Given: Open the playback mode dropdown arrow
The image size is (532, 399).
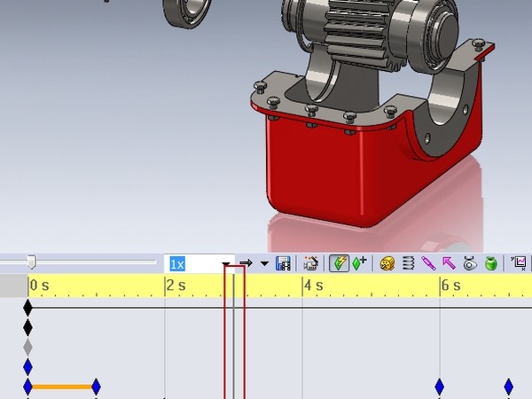Looking at the screenshot, I should pos(264,263).
